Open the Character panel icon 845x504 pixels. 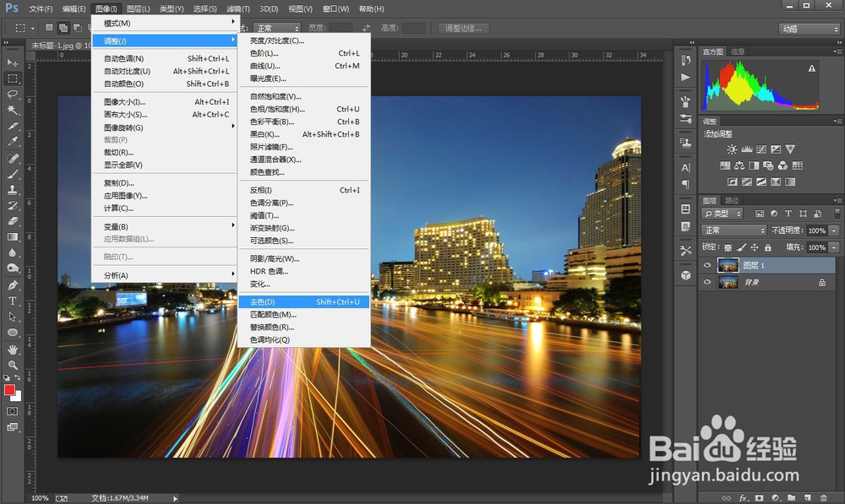pos(685,167)
